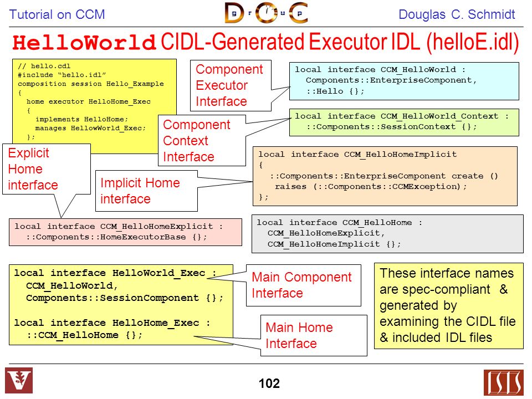
Task: Click the 'Explicit Home interface' callout
Action: [x=47, y=169]
